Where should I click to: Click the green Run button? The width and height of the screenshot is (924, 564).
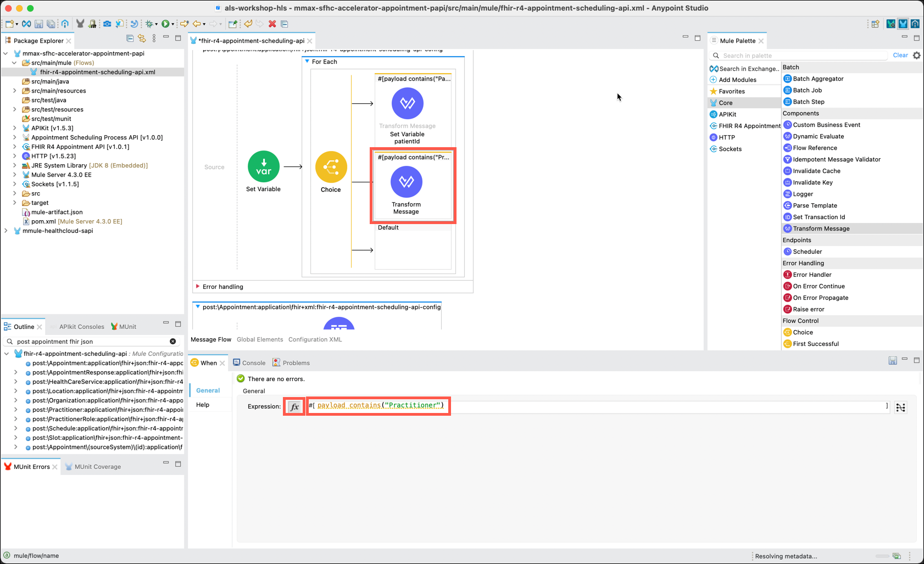coord(165,24)
